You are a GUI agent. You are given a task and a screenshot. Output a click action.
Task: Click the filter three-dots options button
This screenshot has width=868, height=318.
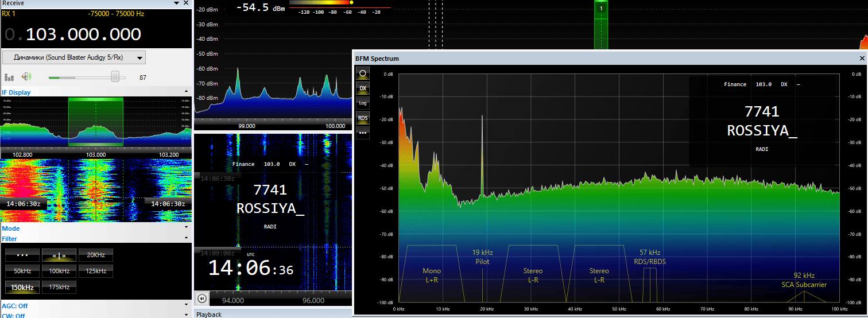tap(22, 255)
